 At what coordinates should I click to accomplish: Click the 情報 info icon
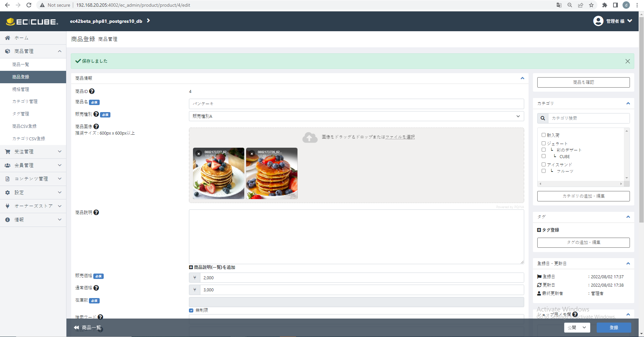click(7, 220)
